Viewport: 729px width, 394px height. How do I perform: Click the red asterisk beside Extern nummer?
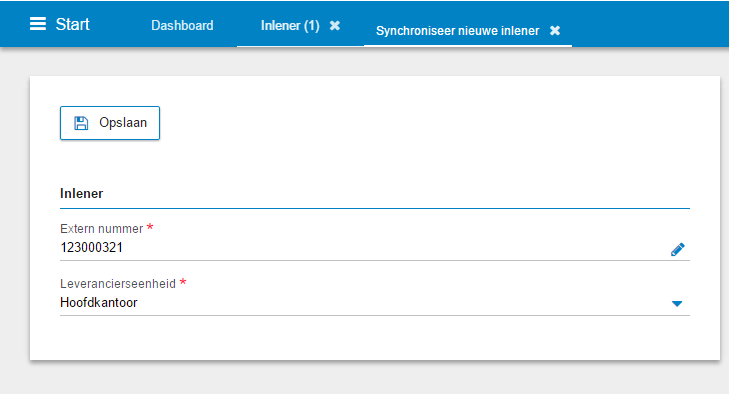(150, 227)
